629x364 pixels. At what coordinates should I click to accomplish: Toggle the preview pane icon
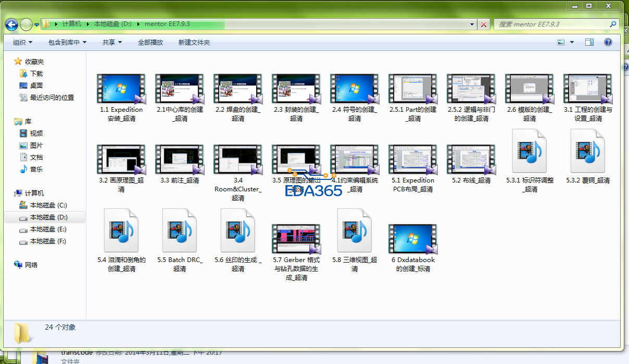tap(589, 42)
